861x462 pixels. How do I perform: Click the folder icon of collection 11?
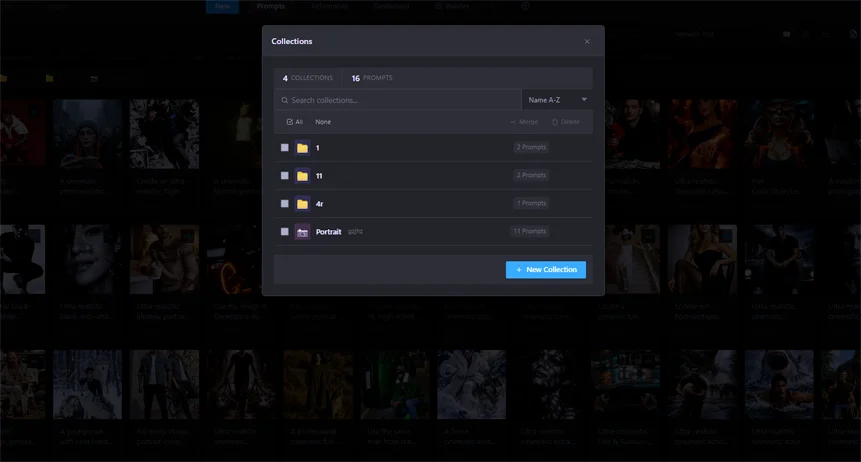click(x=302, y=176)
